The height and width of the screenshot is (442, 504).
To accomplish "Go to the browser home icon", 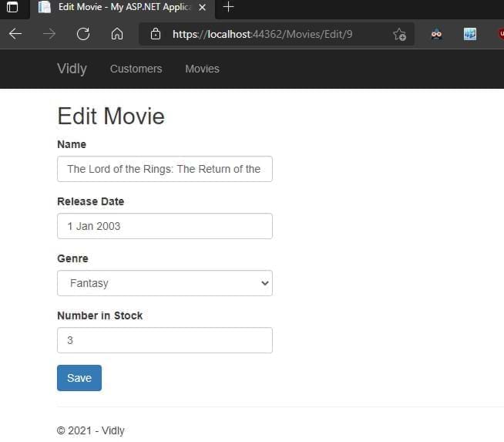I will [117, 34].
